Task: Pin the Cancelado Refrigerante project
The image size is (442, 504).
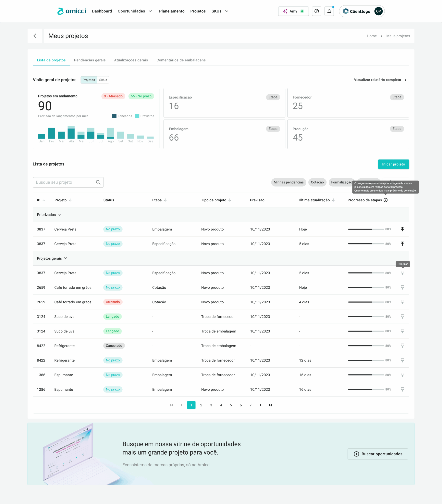Action: [402, 346]
